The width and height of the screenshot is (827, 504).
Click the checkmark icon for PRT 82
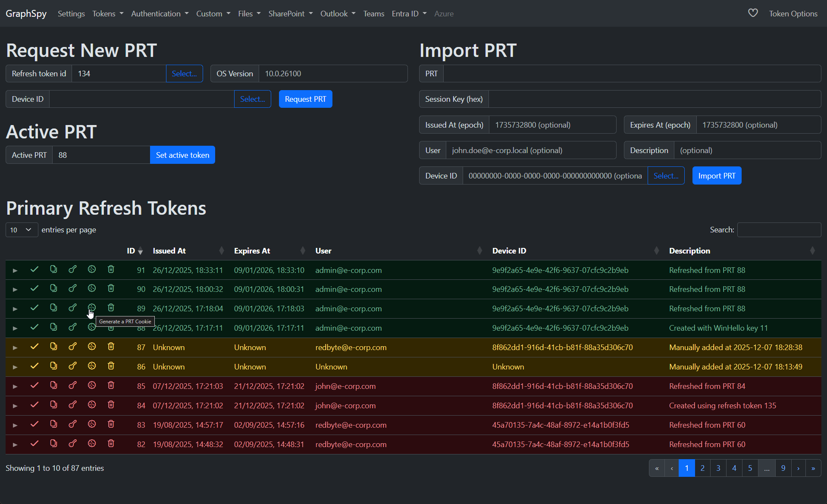point(34,444)
